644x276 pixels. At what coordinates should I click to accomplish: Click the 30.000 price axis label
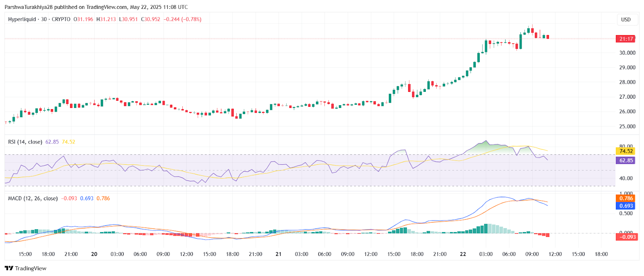[x=627, y=53]
